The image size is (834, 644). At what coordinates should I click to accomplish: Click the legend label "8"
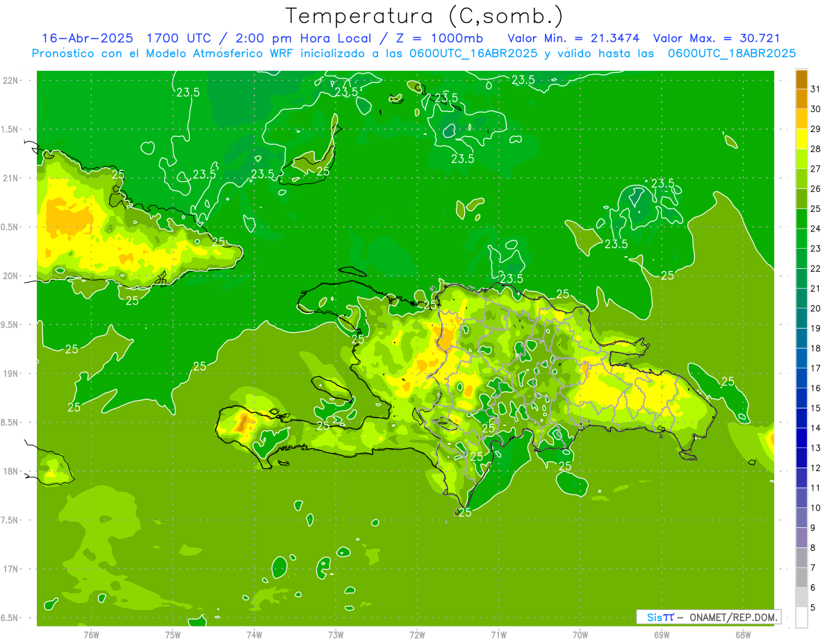click(813, 547)
